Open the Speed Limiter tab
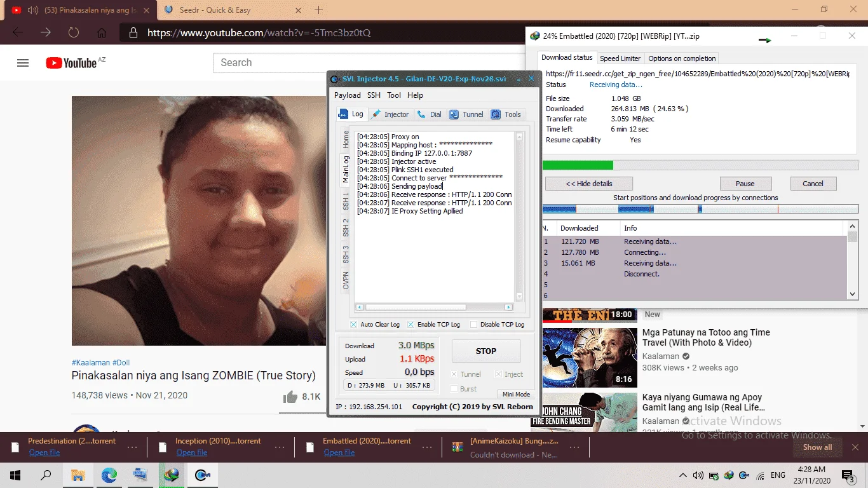This screenshot has height=488, width=868. (x=620, y=58)
